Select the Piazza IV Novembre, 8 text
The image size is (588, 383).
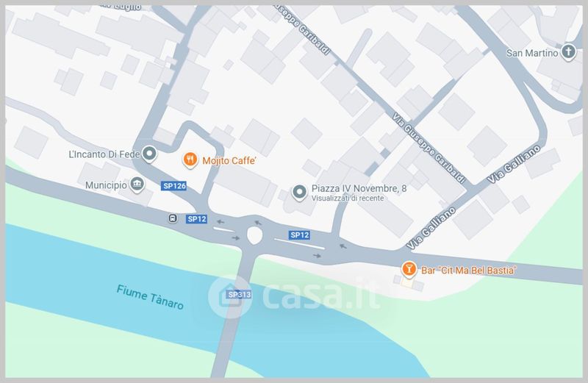pyautogui.click(x=359, y=188)
